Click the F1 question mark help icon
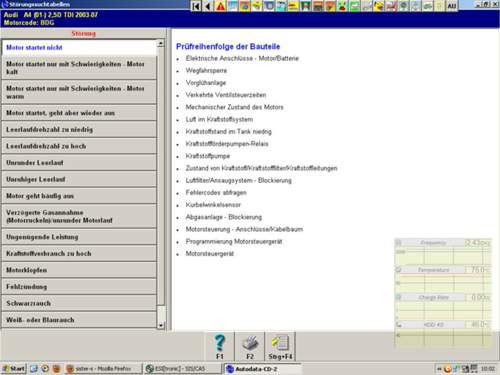500x375 pixels. (x=220, y=347)
